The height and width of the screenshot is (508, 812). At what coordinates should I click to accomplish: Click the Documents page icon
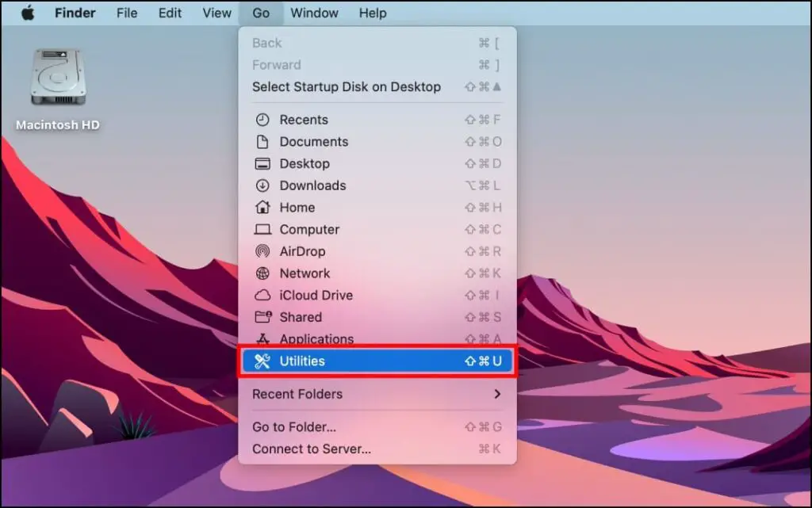(262, 142)
